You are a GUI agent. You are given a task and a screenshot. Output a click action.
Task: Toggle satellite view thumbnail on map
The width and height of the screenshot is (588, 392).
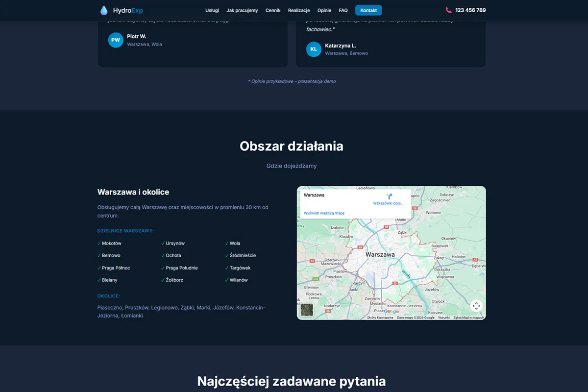tap(307, 310)
